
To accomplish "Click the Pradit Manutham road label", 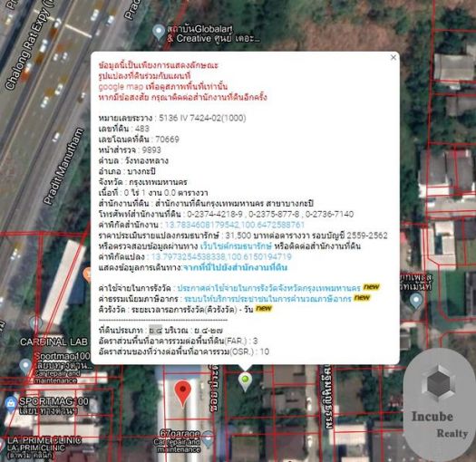I will click(63, 167).
